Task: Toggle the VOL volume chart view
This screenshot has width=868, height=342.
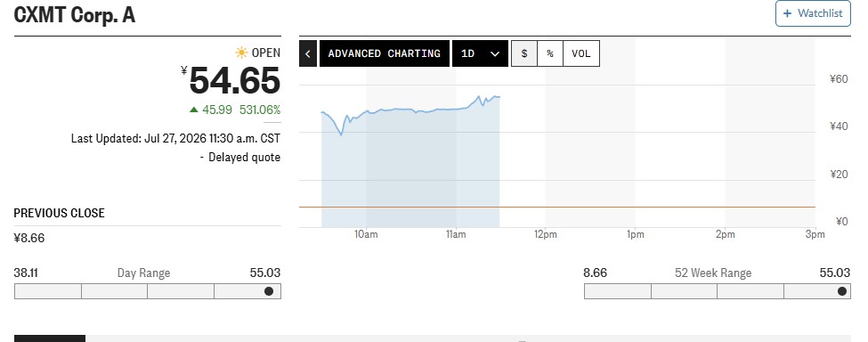Action: [581, 53]
